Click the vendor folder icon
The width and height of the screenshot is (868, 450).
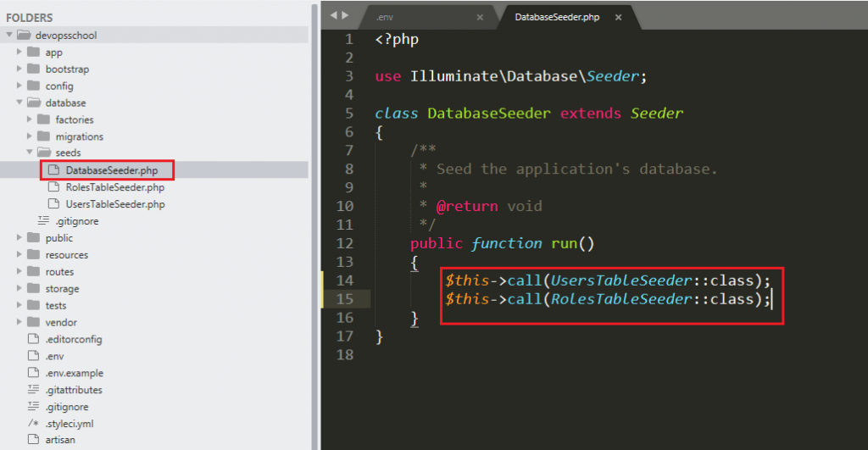[x=33, y=322]
